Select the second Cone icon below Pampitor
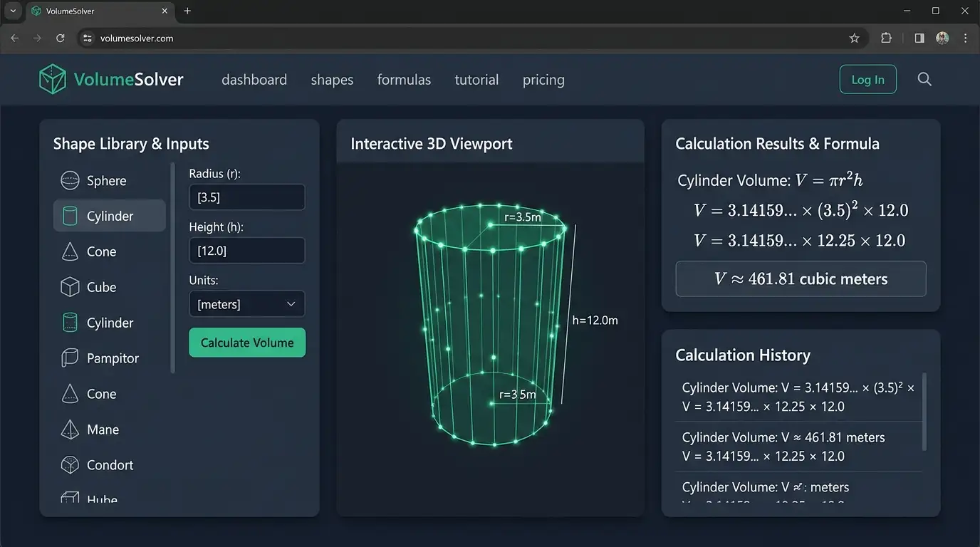980x547 pixels. [x=70, y=394]
